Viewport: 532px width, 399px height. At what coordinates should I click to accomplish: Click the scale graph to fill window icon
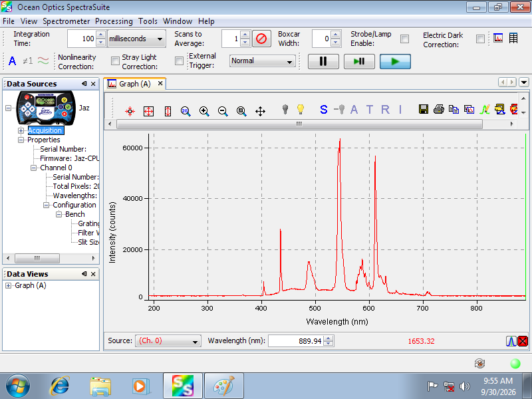coord(130,111)
